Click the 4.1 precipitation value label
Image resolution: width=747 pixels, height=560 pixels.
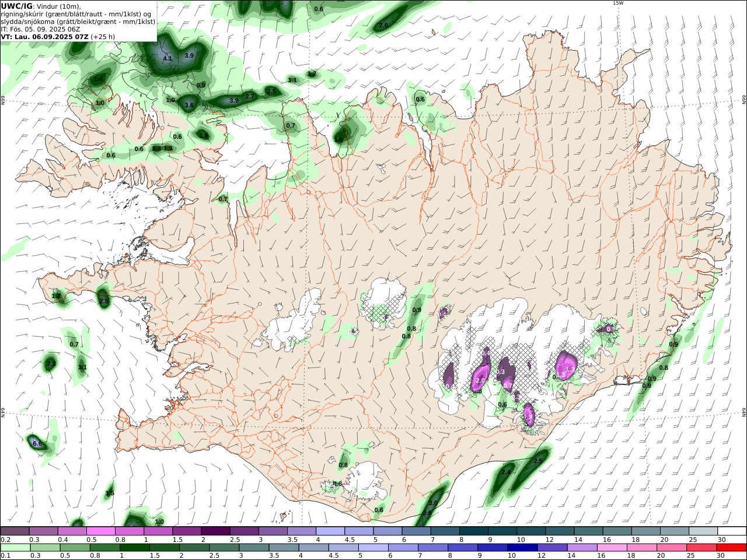(x=167, y=58)
